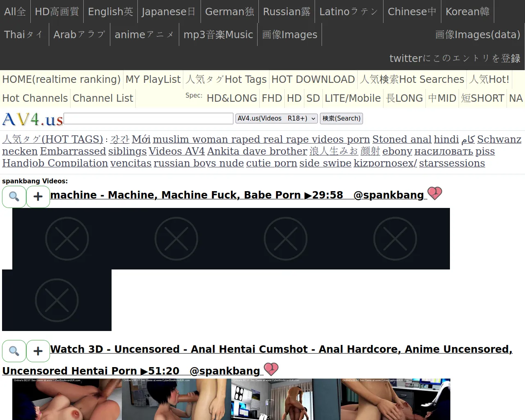
Task: Filter by FHD spec
Action: 272,98
